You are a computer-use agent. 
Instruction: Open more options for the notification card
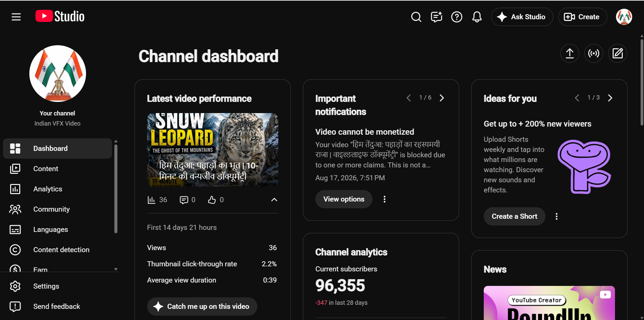384,199
